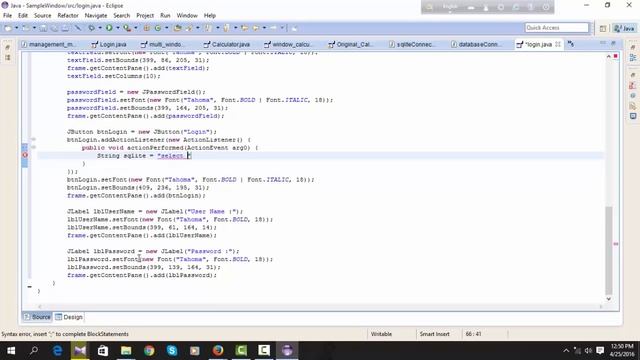The image size is (640, 360).
Task: Restore the left sidebar view stack
Action: (7, 48)
